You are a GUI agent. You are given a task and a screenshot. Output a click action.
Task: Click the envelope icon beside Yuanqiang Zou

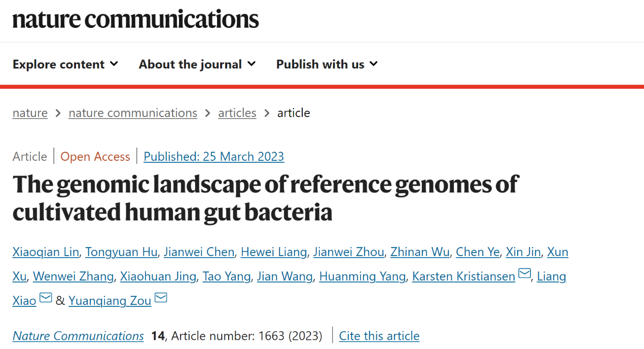click(x=161, y=298)
